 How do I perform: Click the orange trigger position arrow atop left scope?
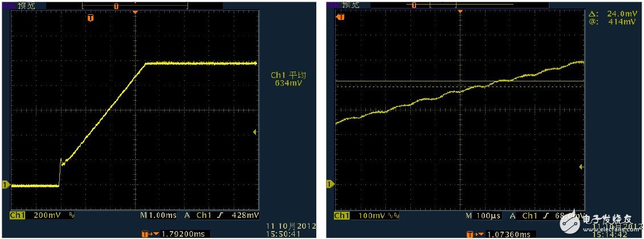[x=134, y=12]
